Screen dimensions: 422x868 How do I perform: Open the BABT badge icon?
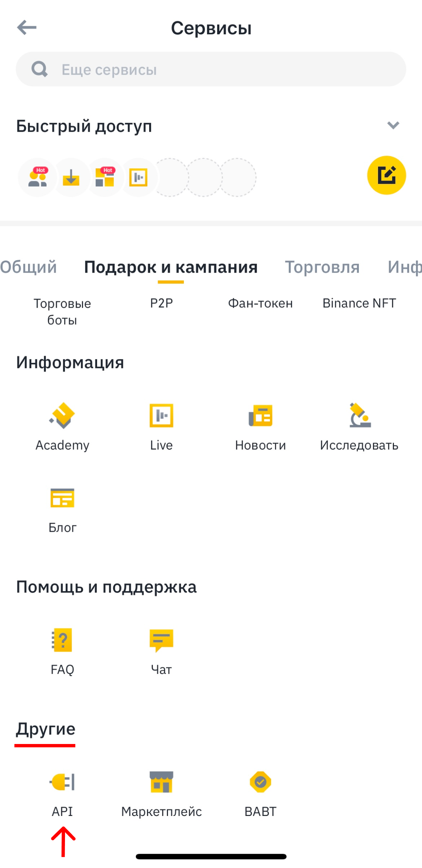(260, 782)
